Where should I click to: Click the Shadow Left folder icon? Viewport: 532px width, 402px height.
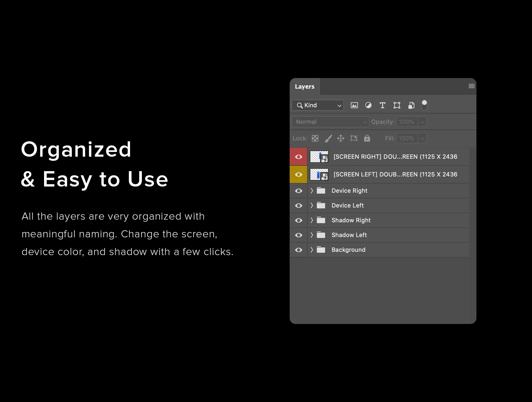[x=321, y=235]
